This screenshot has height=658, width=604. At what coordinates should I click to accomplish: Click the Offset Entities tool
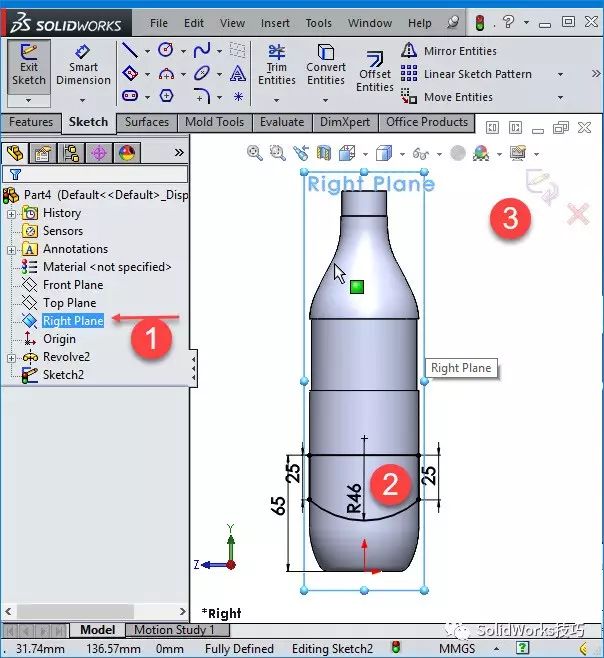(374, 71)
